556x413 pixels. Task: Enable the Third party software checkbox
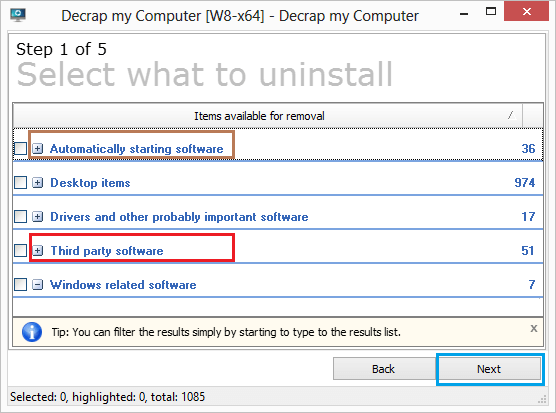coord(21,251)
